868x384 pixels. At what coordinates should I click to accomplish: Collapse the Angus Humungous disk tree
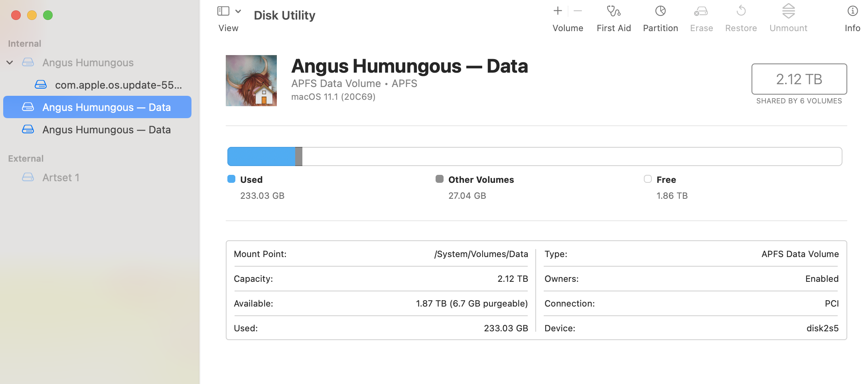pyautogui.click(x=10, y=63)
